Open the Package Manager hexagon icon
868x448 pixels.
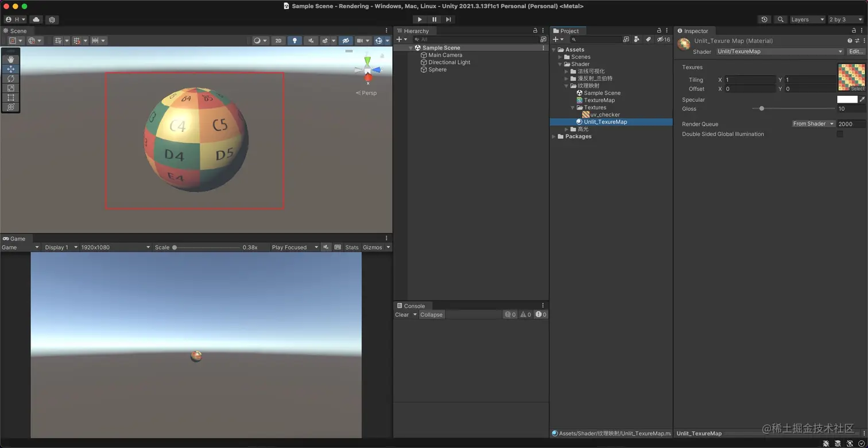pos(52,20)
